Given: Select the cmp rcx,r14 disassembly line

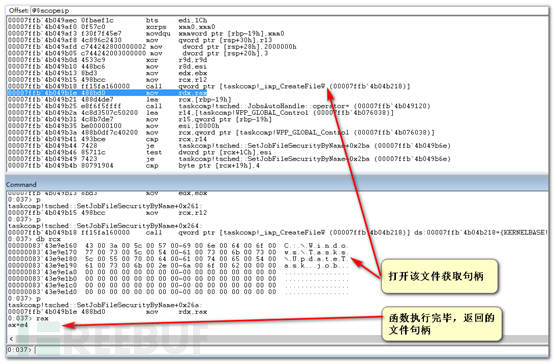Looking at the screenshot, I should tap(107, 139).
